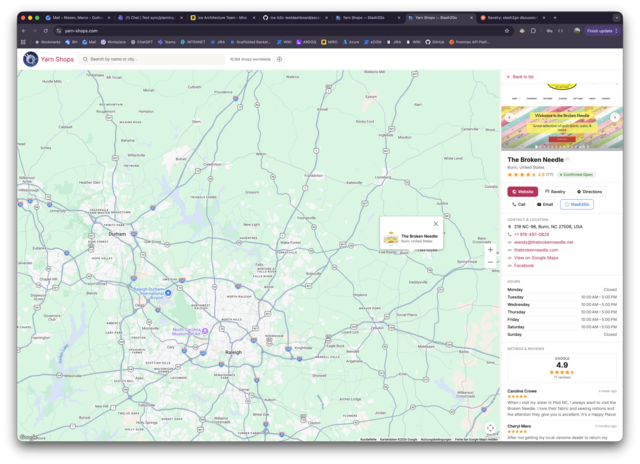Open the shop's Ravelry page
This screenshot has width=640, height=464.
tap(555, 191)
